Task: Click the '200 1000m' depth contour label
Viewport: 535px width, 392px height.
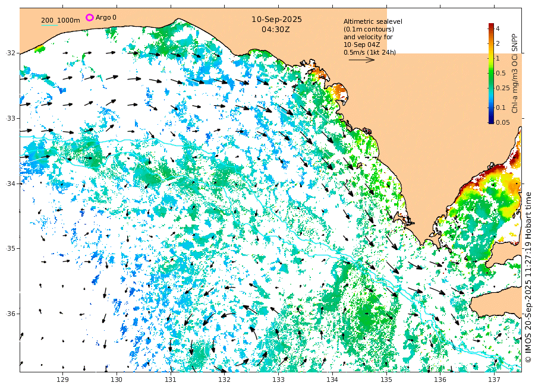Action: 61,20
